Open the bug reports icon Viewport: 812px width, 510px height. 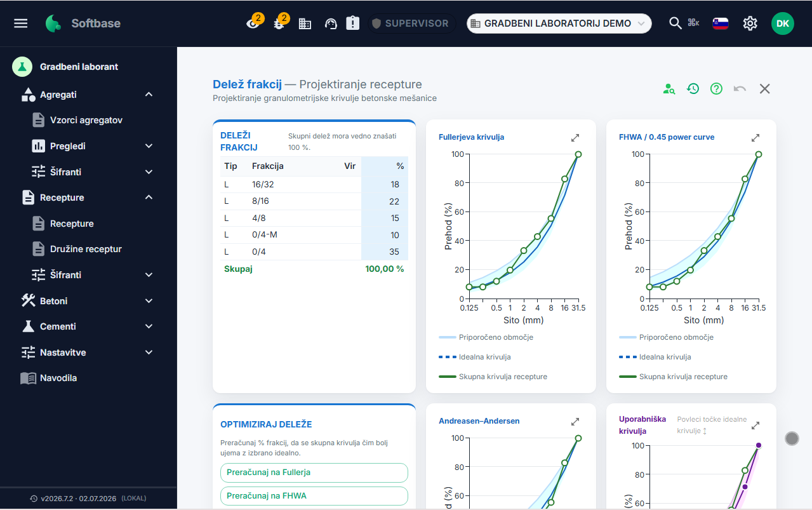279,23
